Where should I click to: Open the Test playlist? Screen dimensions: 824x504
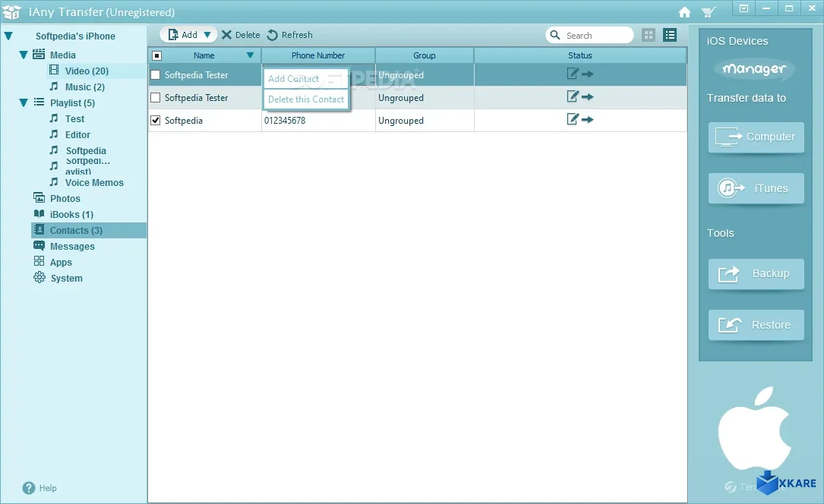[74, 119]
